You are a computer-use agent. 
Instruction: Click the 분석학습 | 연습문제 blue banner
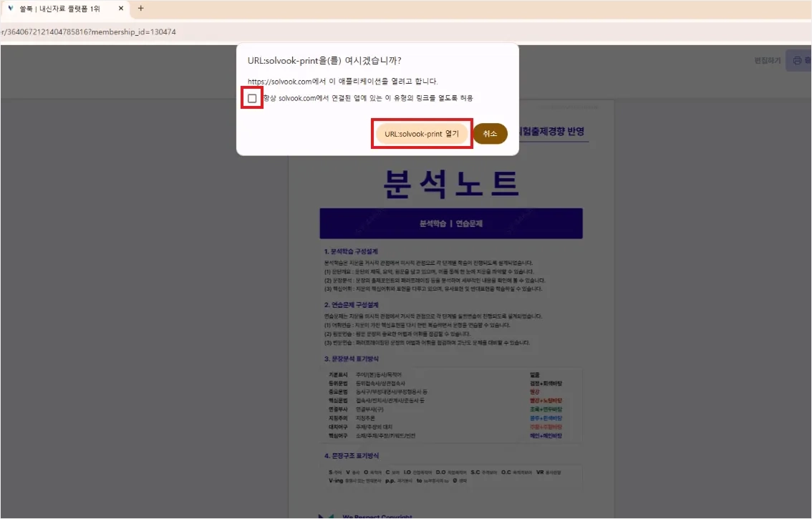pos(451,223)
